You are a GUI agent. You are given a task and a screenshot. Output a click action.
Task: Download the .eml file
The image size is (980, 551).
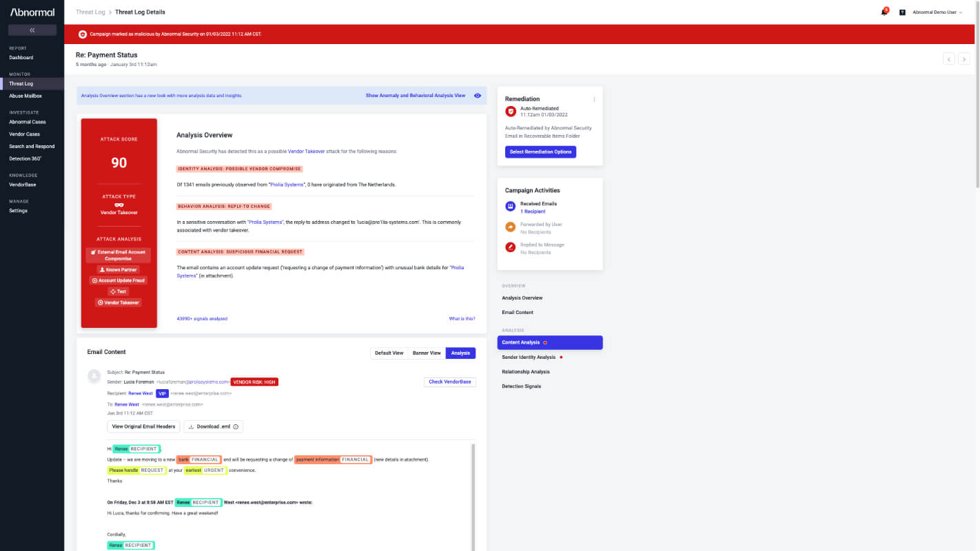point(212,427)
